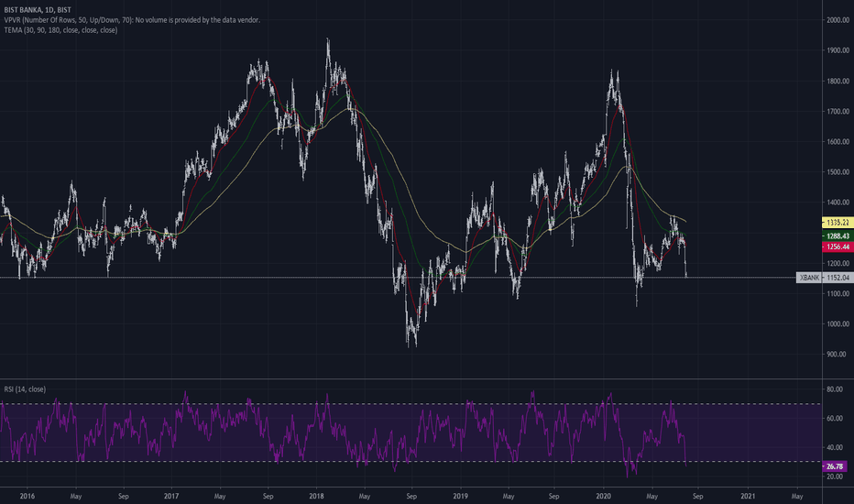Image resolution: width=854 pixels, height=504 pixels.
Task: Click the 2018 label on time axis
Action: 316,497
